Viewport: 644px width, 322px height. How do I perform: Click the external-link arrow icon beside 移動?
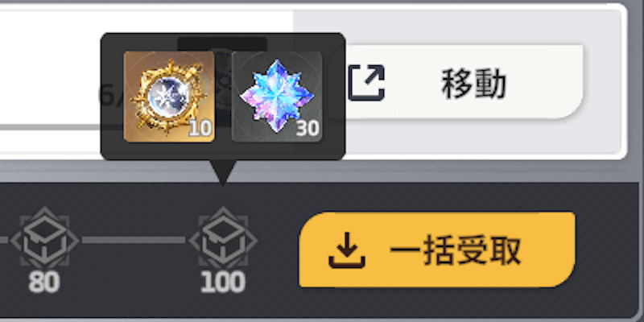[366, 83]
